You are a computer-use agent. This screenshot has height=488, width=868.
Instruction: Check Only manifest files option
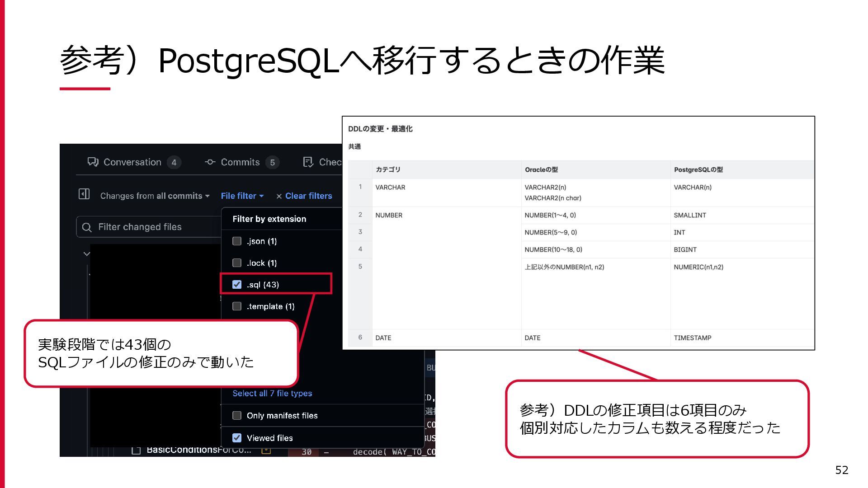(x=237, y=416)
